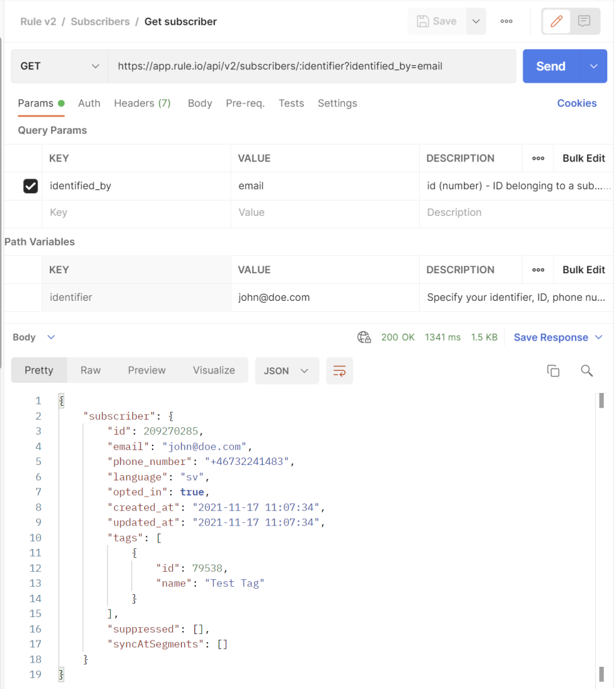
Task: Copy the response body with copy icon
Action: point(553,371)
